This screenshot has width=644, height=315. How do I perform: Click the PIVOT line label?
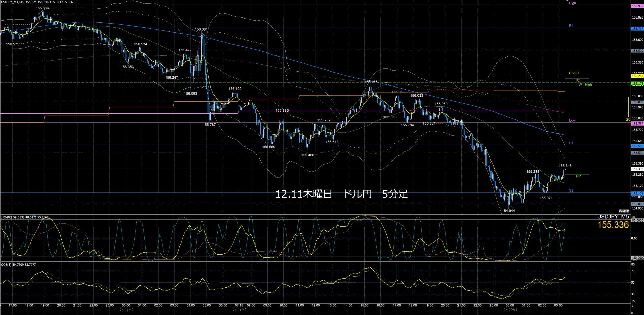coord(574,73)
